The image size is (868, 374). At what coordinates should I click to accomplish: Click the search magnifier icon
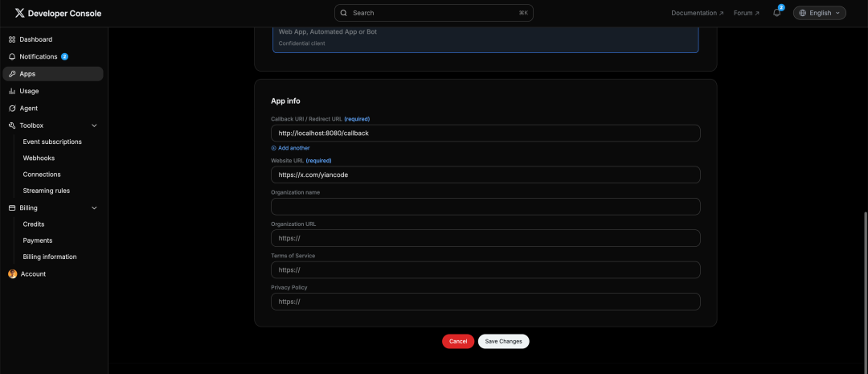point(344,13)
